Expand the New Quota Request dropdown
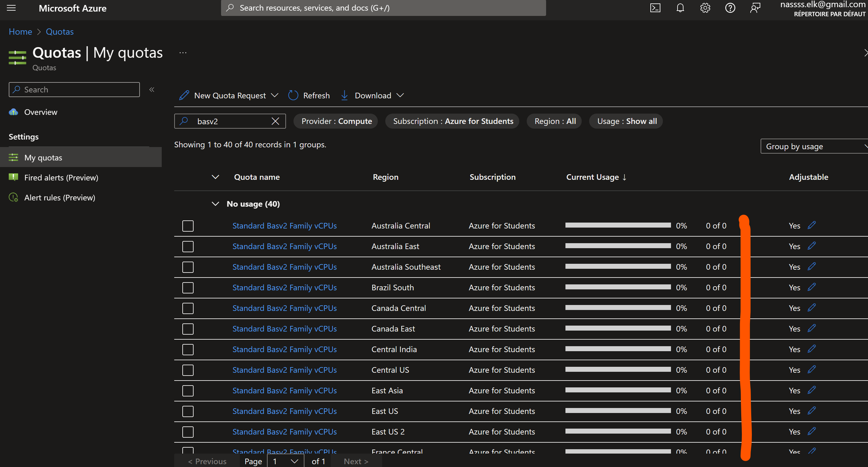 [275, 95]
